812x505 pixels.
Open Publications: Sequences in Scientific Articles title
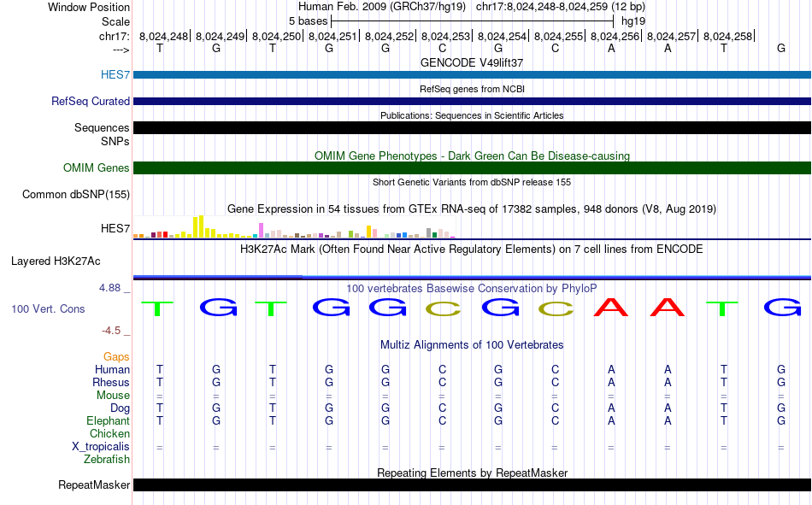472,115
